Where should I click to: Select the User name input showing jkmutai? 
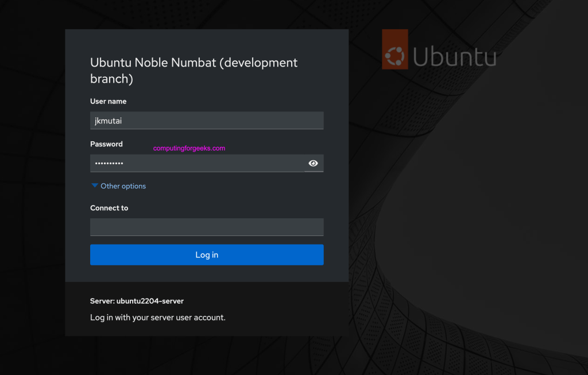(207, 121)
